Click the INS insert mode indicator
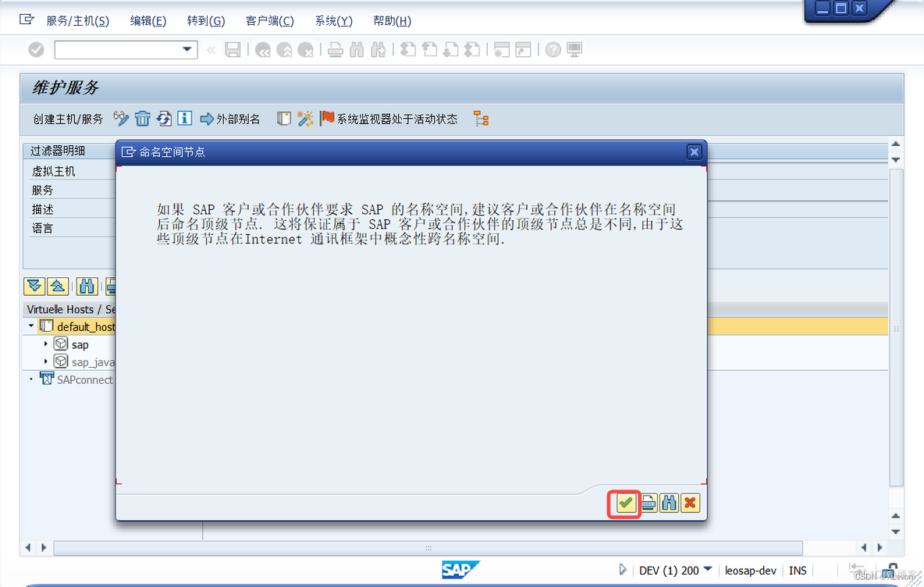The width and height of the screenshot is (924, 587). (x=798, y=571)
